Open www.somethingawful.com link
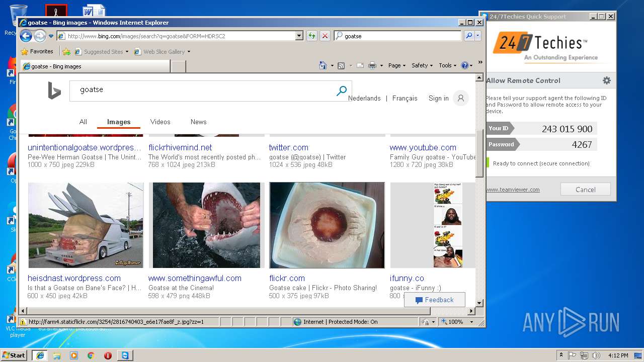 195,278
